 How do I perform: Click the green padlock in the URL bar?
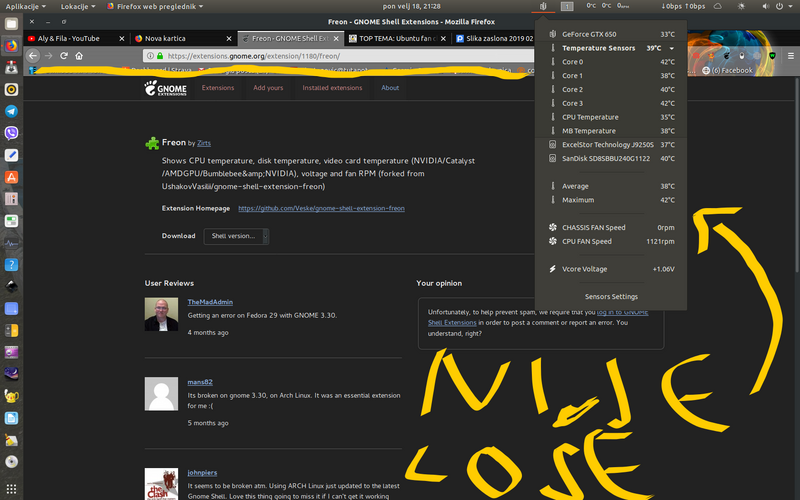[x=160, y=56]
